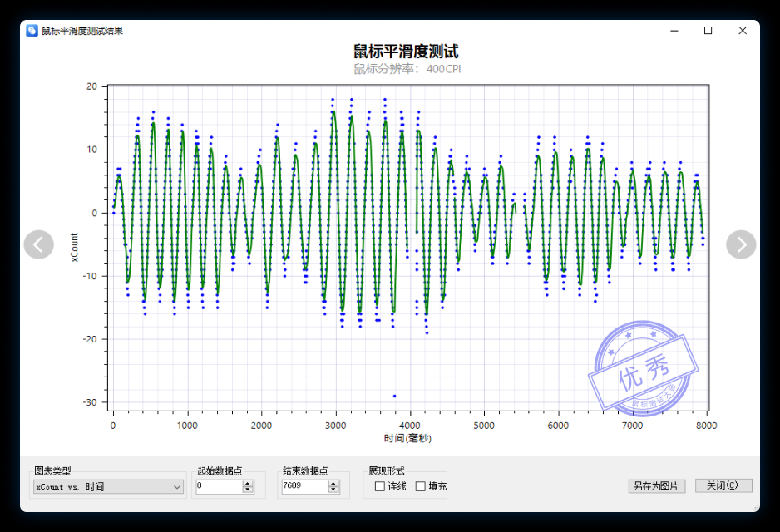Open the 图表类型 dropdown
780x532 pixels.
click(x=108, y=487)
